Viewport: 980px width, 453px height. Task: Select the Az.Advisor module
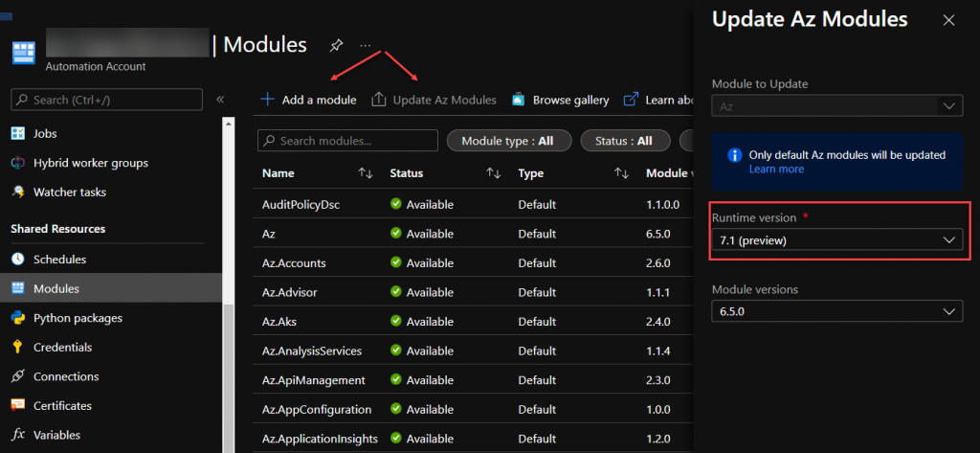(291, 292)
